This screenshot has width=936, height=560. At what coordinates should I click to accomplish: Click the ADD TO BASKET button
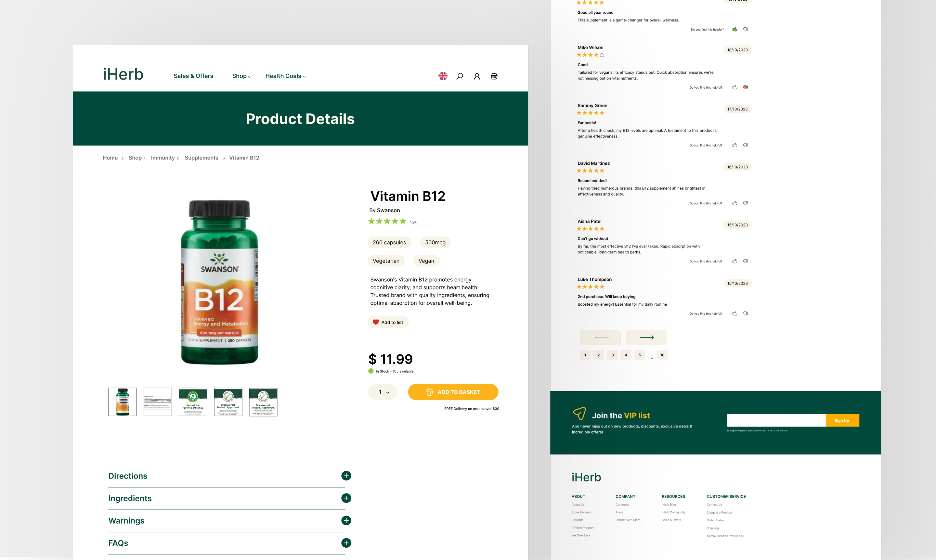453,392
